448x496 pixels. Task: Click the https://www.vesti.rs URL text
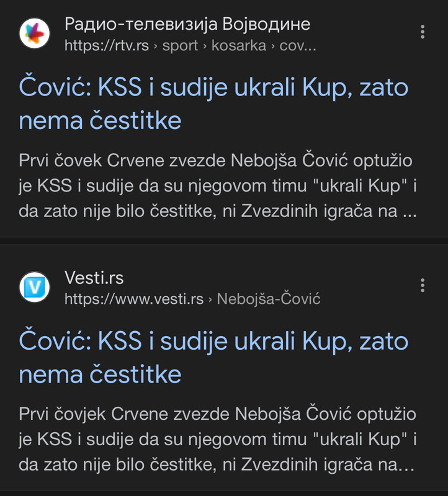134,299
